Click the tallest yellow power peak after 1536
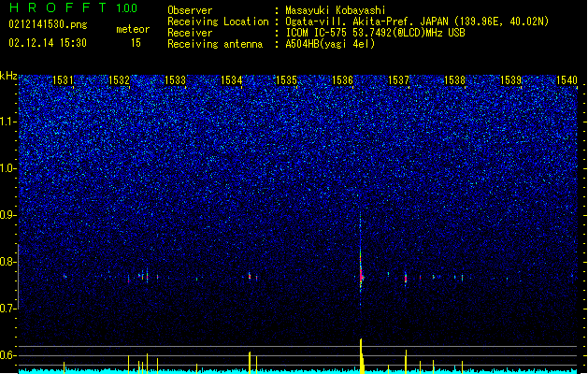Image resolution: width=588 pixels, height=374 pixels. click(362, 356)
